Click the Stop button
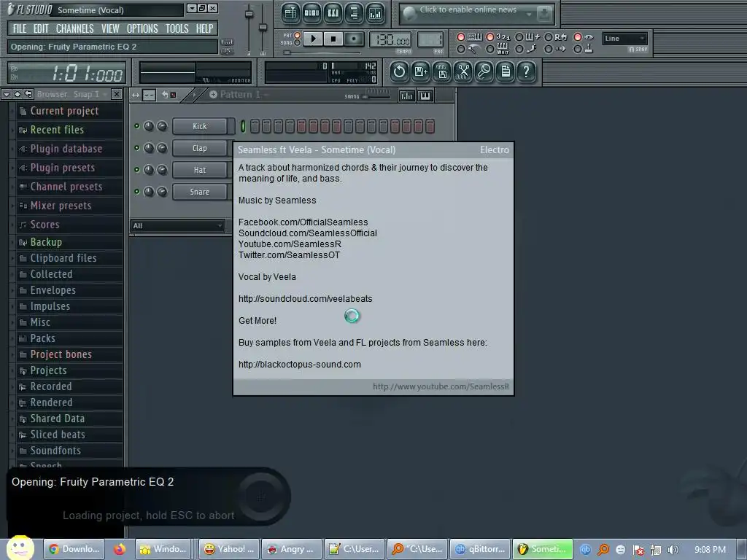The image size is (747, 560). (333, 39)
